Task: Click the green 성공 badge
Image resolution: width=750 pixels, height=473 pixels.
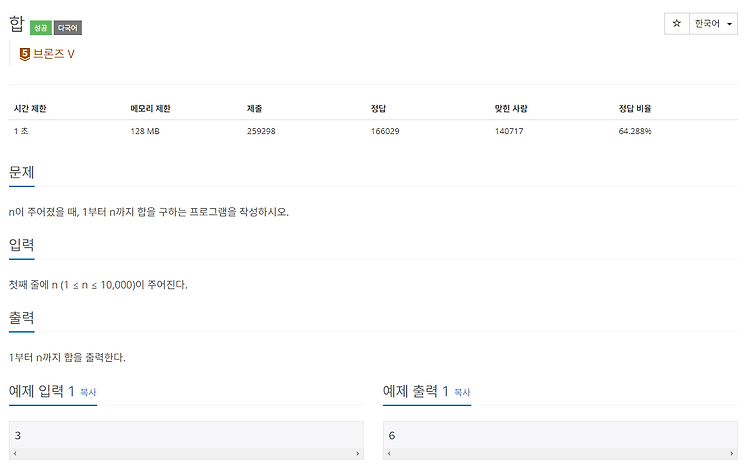Action: click(41, 28)
